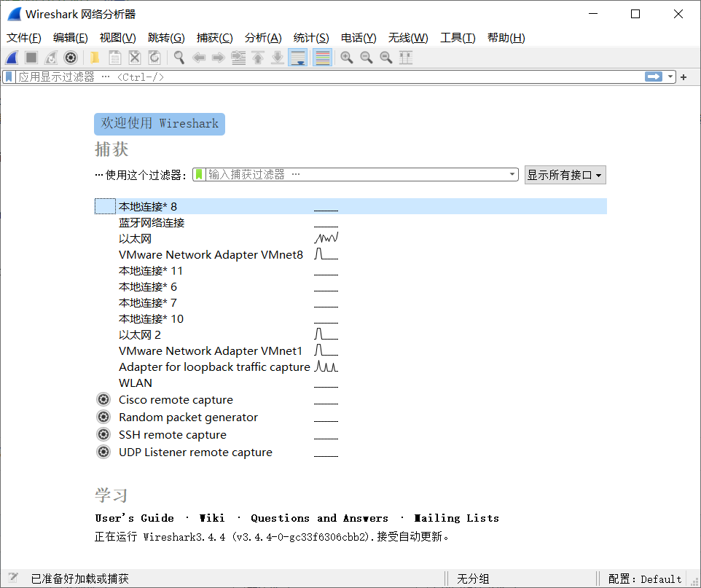701x588 pixels.
Task: Click the stop capture square icon
Action: click(31, 58)
